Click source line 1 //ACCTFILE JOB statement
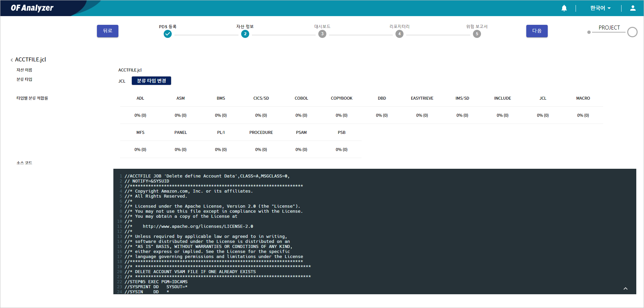This screenshot has height=308, width=644. tap(207, 176)
